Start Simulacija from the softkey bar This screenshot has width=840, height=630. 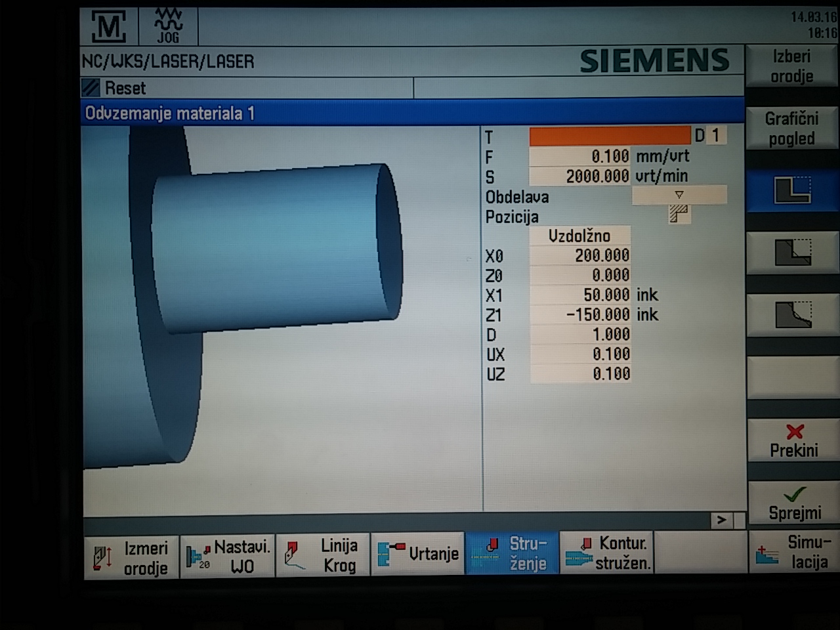coord(793,552)
